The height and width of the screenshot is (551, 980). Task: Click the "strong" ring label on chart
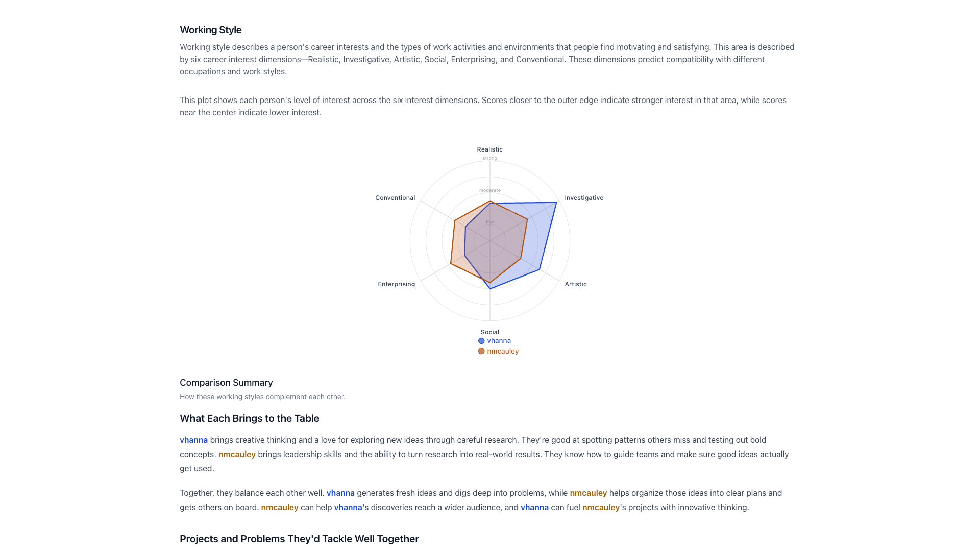coord(489,158)
